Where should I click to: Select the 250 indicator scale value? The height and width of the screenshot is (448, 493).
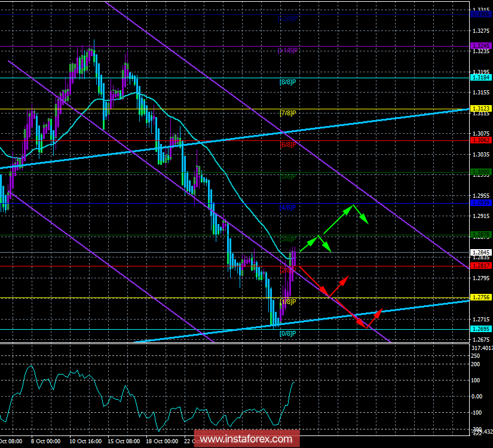coord(476,356)
